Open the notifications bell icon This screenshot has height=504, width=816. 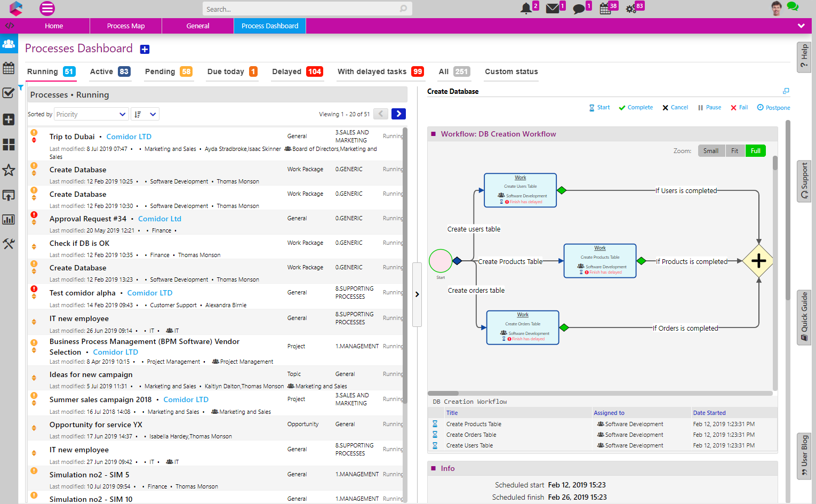526,9
